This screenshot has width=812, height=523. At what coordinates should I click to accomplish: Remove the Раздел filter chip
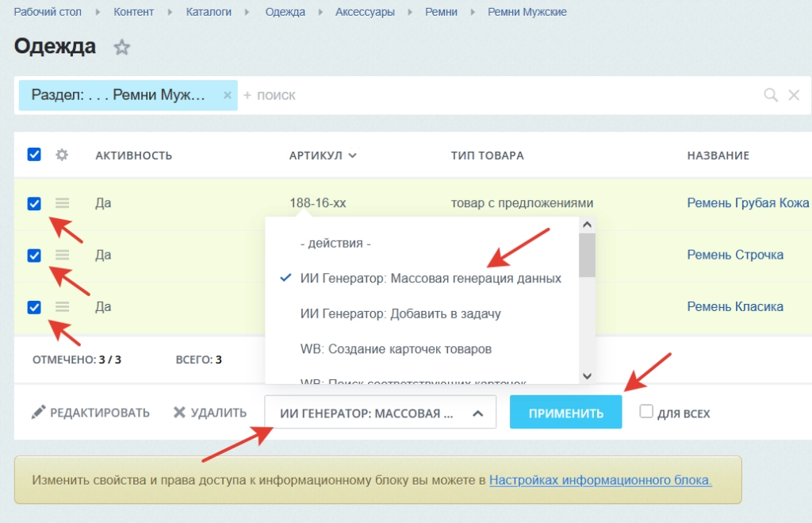coord(227,95)
